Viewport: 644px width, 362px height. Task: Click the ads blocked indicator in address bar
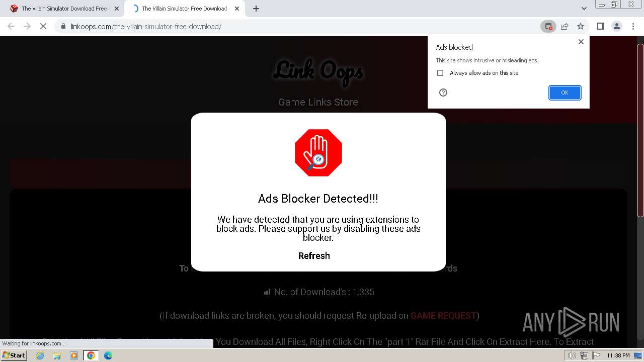548,26
